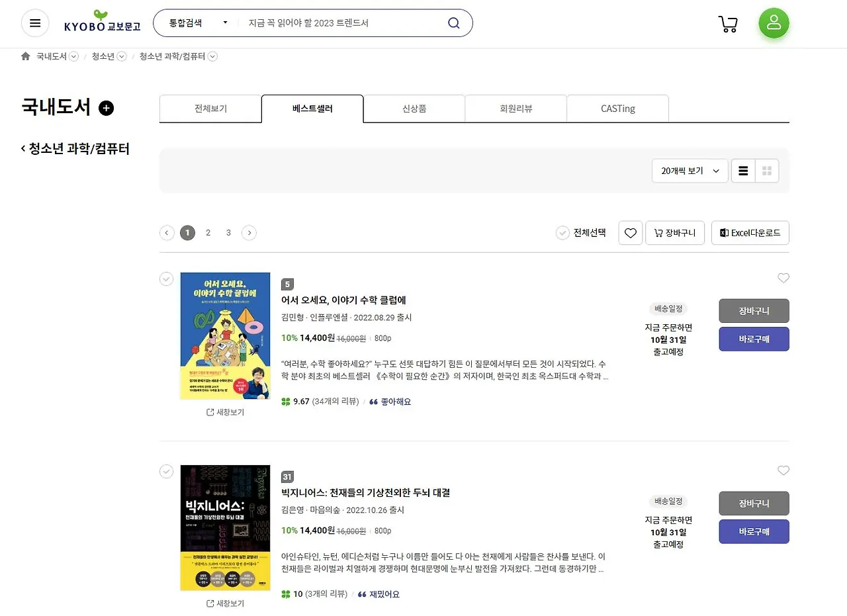
Task: Open the 통합검색 search category dropdown
Action: coord(193,22)
